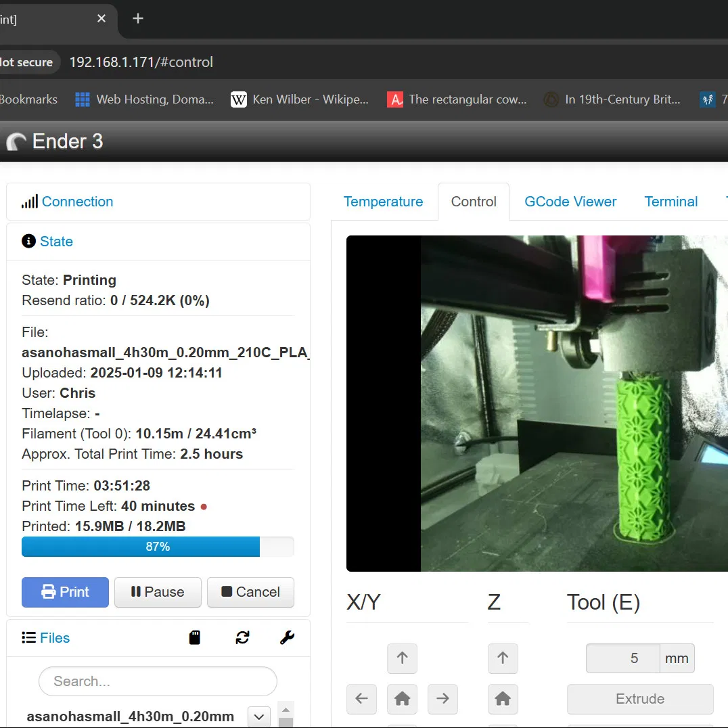
Task: Click the State: Printing status text
Action: point(69,280)
